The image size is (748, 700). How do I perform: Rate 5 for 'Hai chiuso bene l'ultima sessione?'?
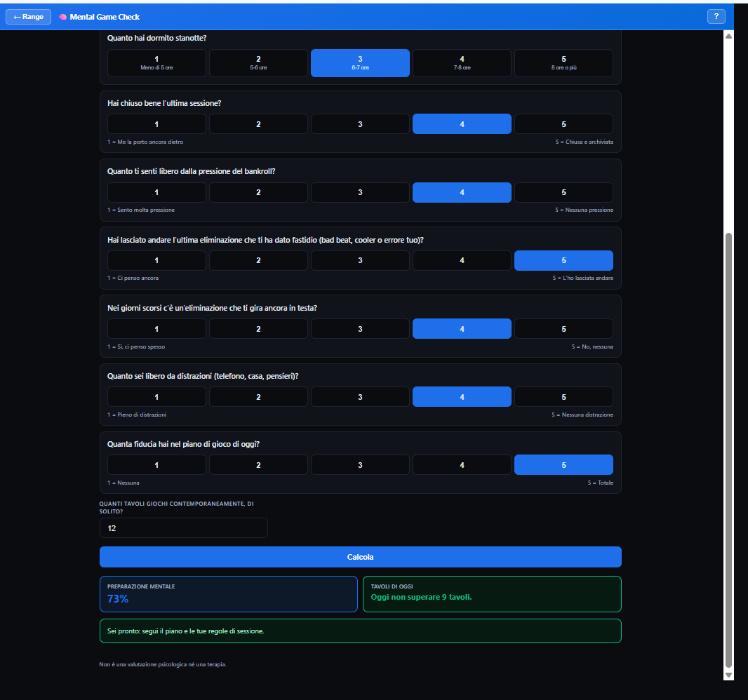tap(564, 124)
